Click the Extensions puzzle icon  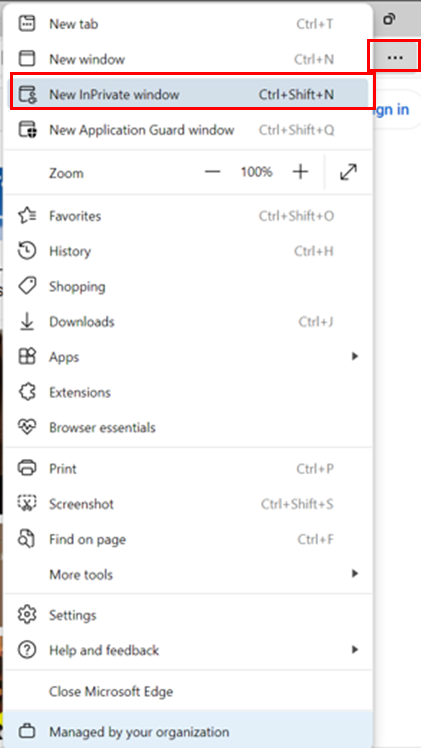click(x=27, y=392)
